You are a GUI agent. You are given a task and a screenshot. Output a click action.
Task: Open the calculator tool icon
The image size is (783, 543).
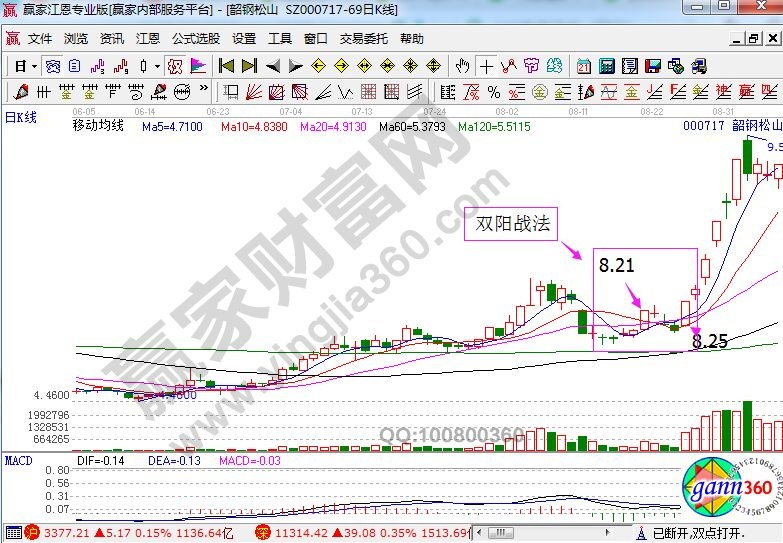pos(606,66)
